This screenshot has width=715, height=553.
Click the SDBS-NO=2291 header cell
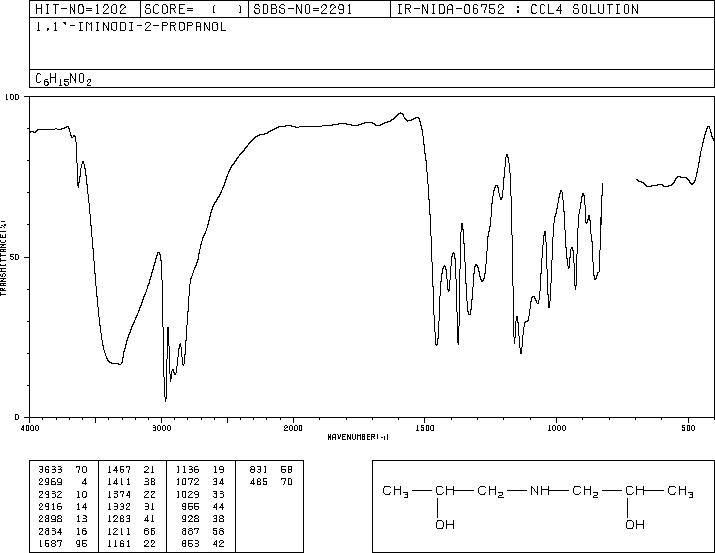(x=319, y=9)
